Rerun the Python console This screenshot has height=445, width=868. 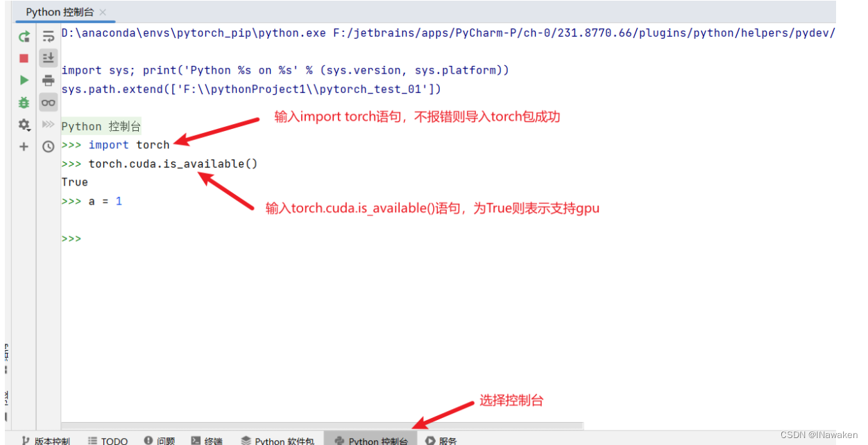(x=24, y=37)
